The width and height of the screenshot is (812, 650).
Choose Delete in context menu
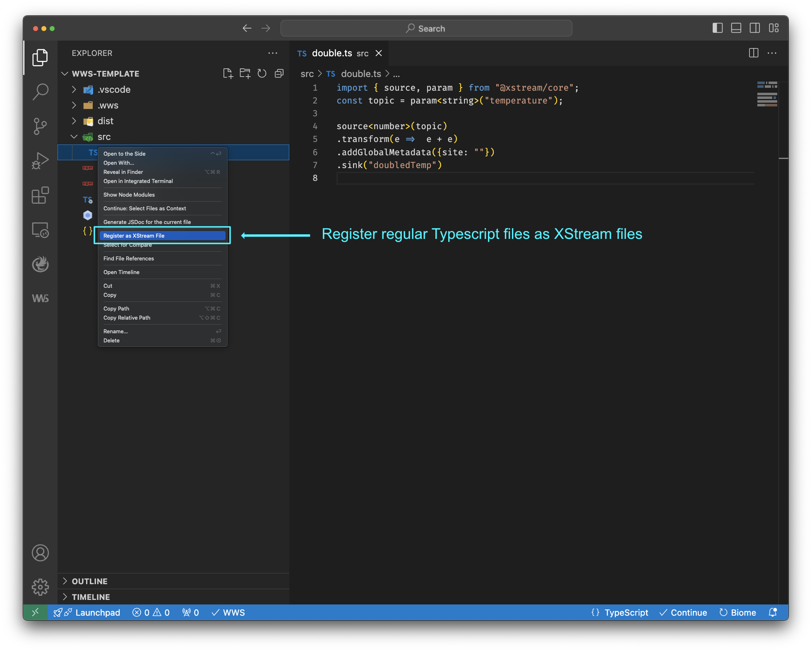(x=162, y=340)
